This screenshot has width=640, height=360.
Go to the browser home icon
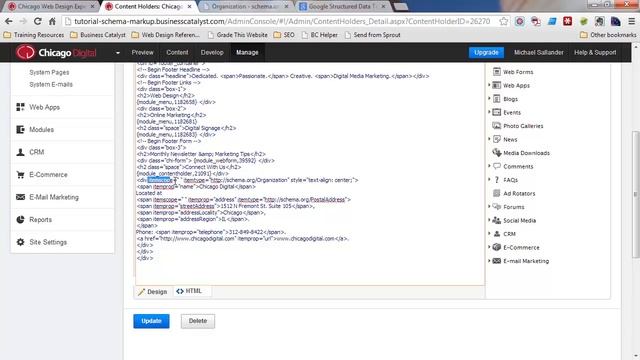(52, 21)
